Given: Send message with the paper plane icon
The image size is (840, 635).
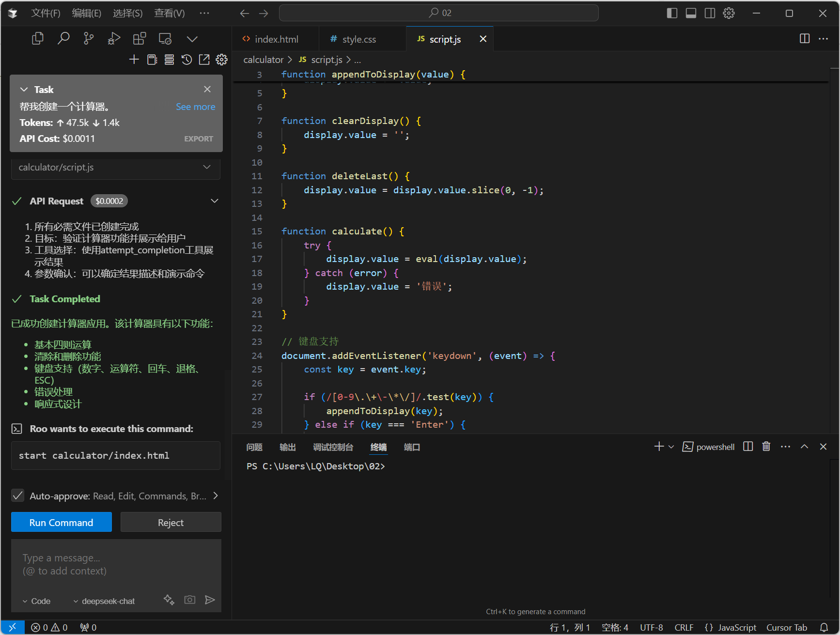Looking at the screenshot, I should tap(210, 600).
